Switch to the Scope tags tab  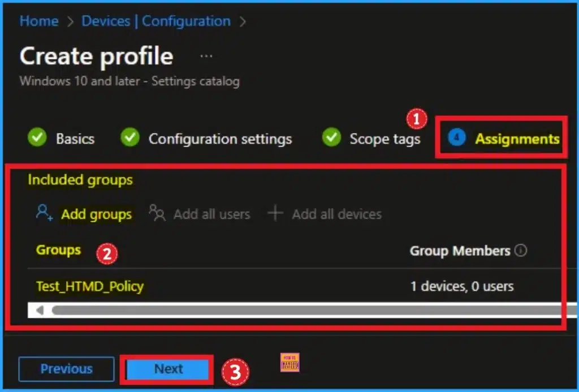(x=385, y=139)
